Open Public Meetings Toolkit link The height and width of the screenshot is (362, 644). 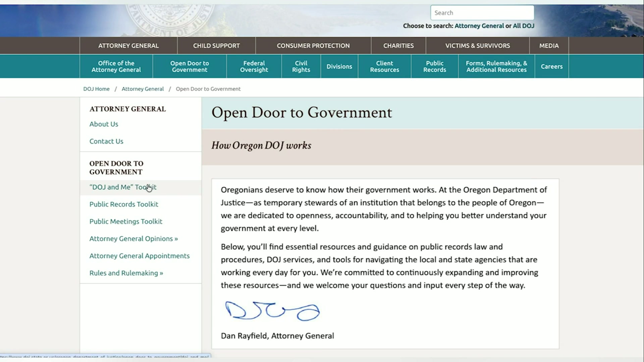tap(126, 222)
